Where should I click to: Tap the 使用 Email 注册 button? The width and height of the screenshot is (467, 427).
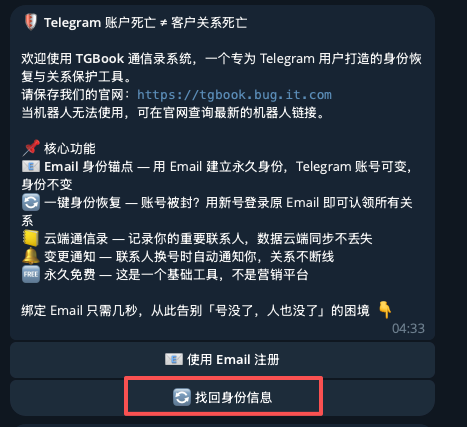point(222,360)
